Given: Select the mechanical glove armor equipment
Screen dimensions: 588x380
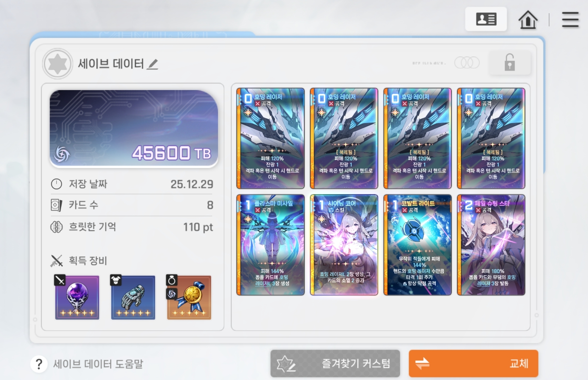Looking at the screenshot, I should point(133,297).
